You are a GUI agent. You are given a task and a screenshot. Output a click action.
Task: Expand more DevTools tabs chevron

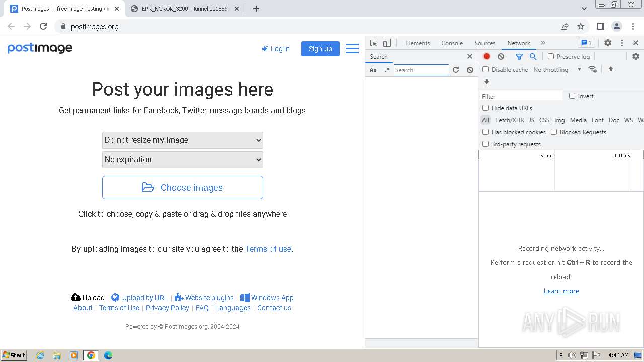coord(543,43)
